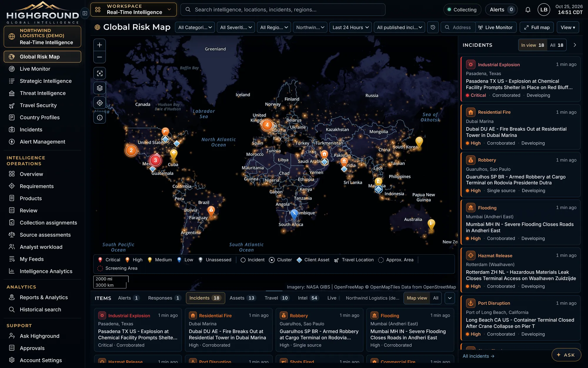This screenshot has width=588, height=368.
Task: Select the Map view items toggle
Action: tap(417, 298)
